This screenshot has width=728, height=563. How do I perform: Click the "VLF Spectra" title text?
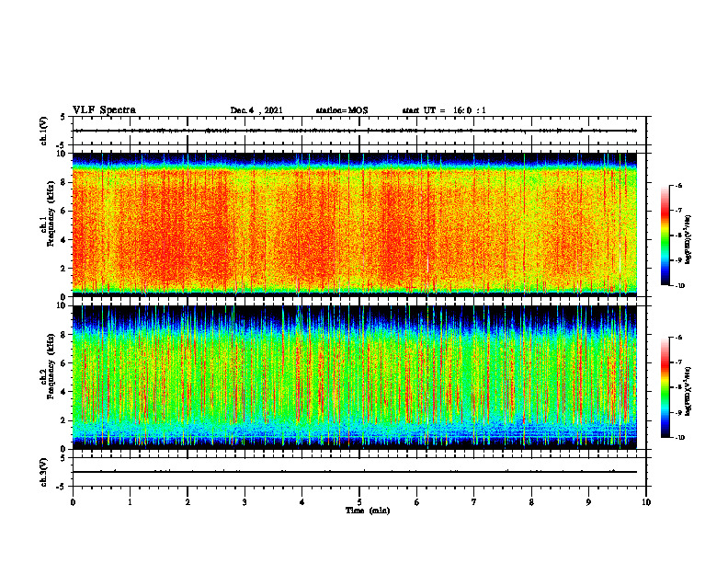pos(104,110)
